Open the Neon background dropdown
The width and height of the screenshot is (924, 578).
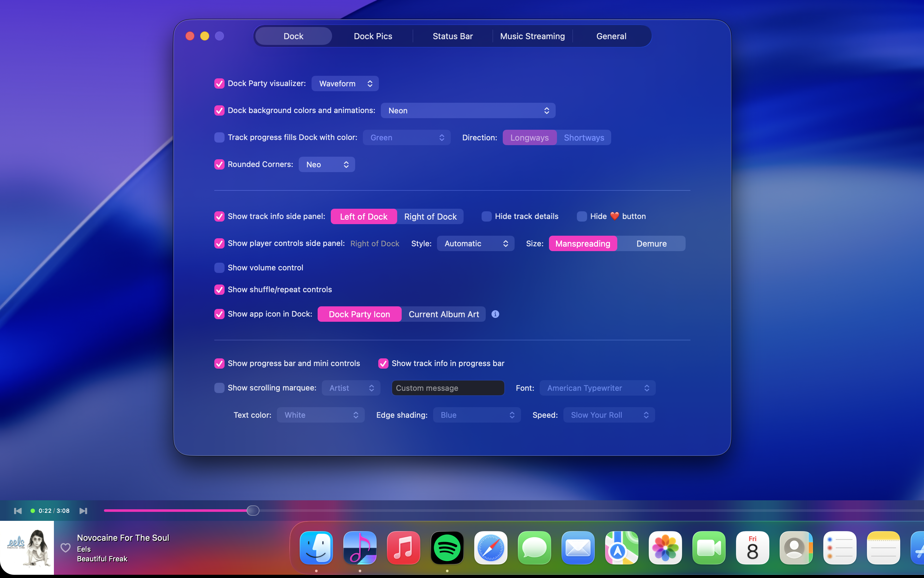coord(468,110)
